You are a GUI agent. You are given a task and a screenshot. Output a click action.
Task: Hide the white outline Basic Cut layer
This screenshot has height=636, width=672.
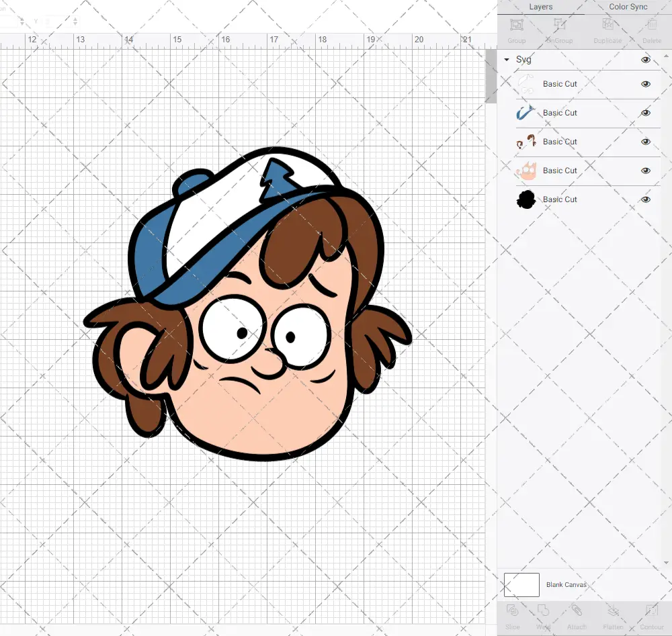pos(645,84)
